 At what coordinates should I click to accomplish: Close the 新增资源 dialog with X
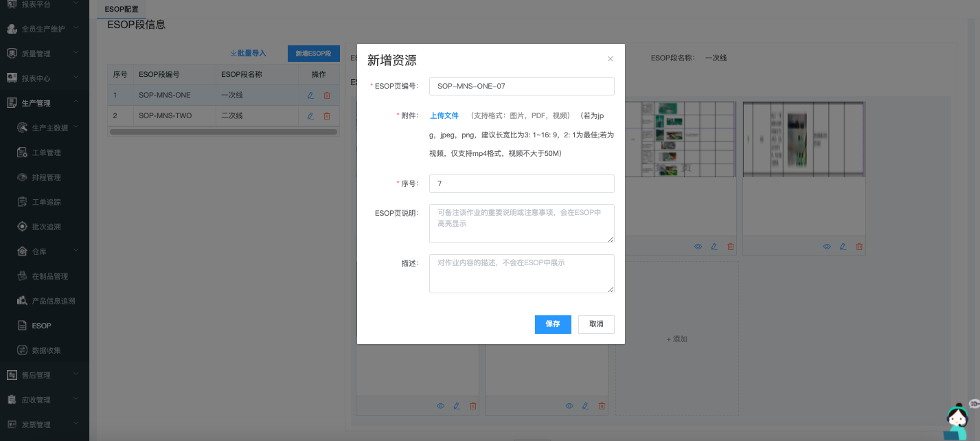coord(611,59)
